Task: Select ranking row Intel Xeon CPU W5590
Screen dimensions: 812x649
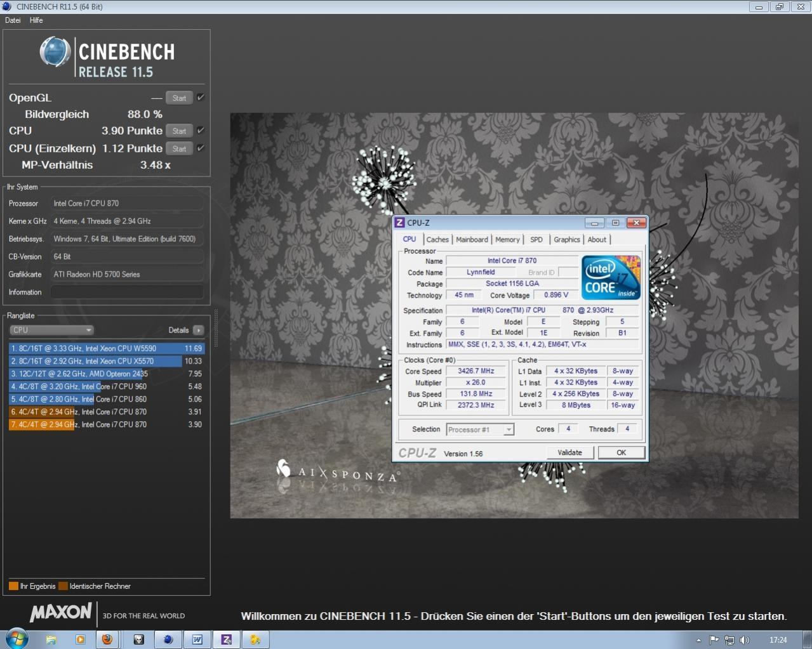Action: click(x=107, y=348)
